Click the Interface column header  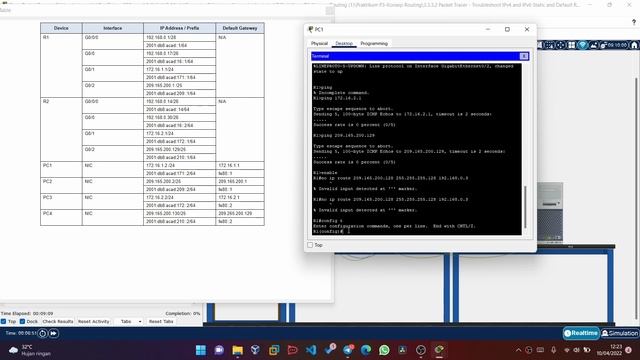(113, 28)
